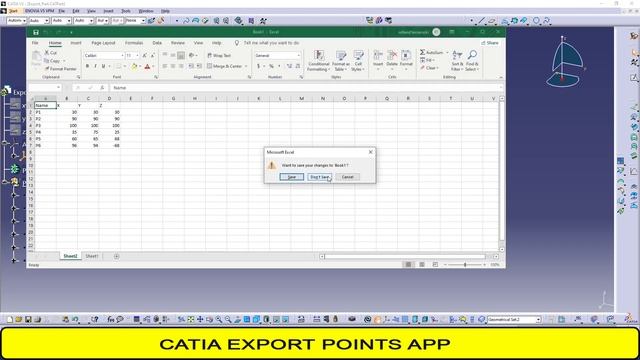This screenshot has height=360, width=640.
Task: Click the red Font Color icon
Action: [x=147, y=66]
